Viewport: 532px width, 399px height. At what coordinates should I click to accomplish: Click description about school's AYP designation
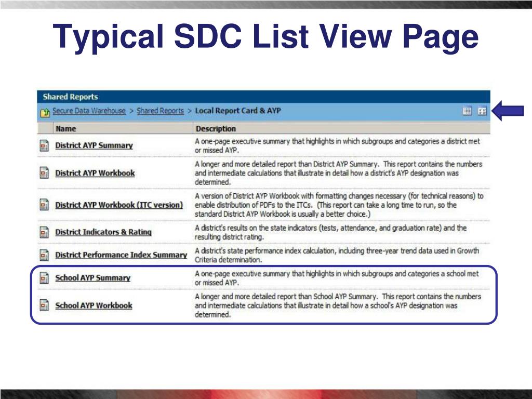338,305
